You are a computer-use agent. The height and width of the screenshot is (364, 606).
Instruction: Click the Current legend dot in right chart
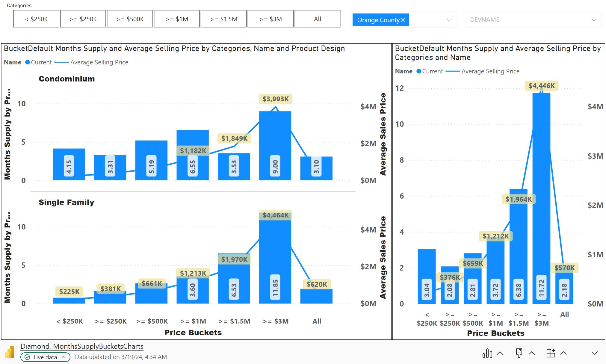coord(419,71)
